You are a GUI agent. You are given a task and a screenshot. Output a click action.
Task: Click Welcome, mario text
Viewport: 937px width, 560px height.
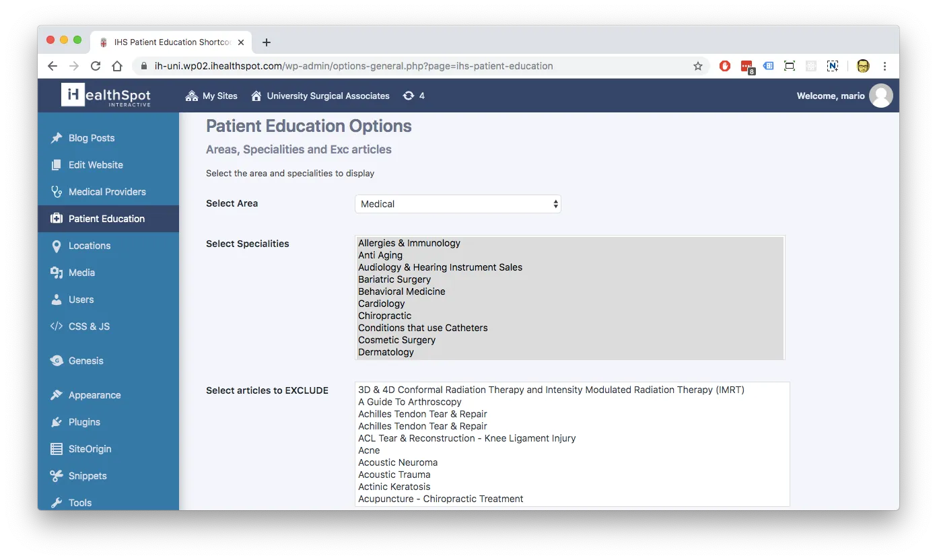831,96
